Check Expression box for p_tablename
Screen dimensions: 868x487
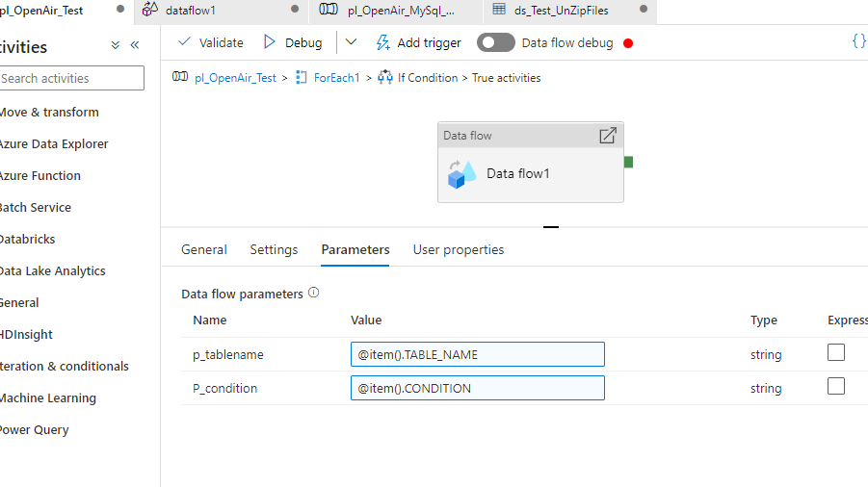pos(836,352)
